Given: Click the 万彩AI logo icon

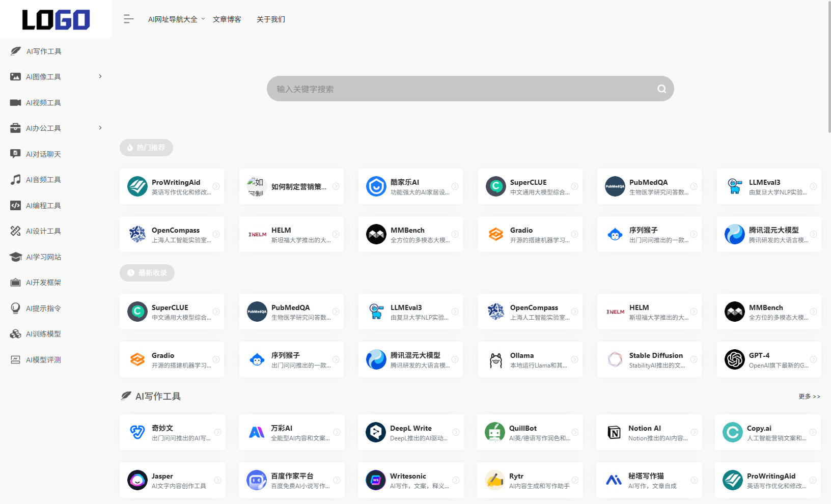Looking at the screenshot, I should [x=257, y=432].
